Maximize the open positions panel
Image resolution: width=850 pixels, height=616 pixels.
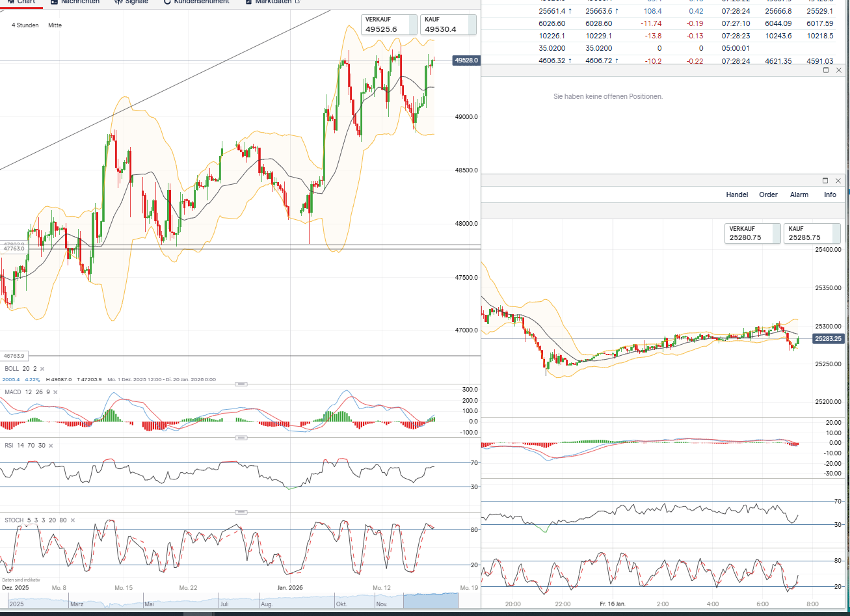826,70
